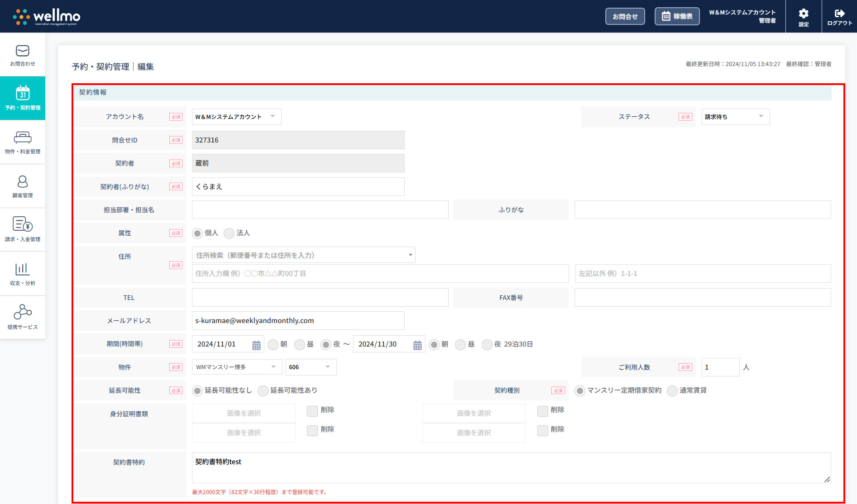The image size is (857, 504).
Task: Open the room number 606 dropdown
Action: (311, 367)
